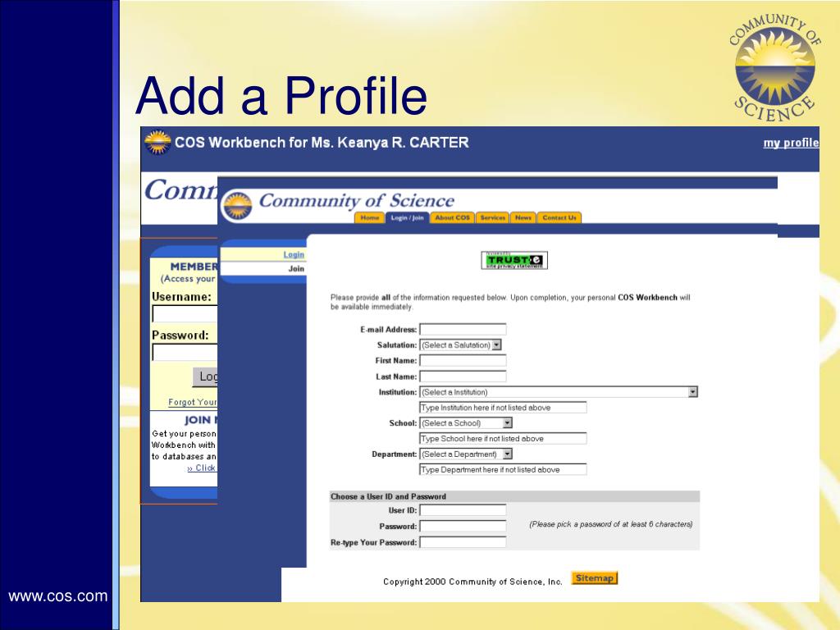Screen dimensions: 840x630
Task: Click the Password field in member panel
Action: (185, 353)
